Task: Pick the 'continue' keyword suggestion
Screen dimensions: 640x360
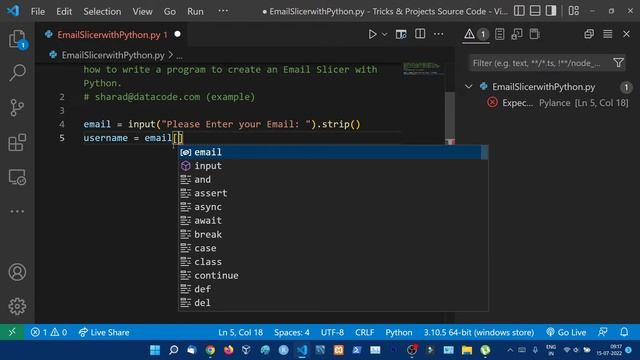Action: 333,276
